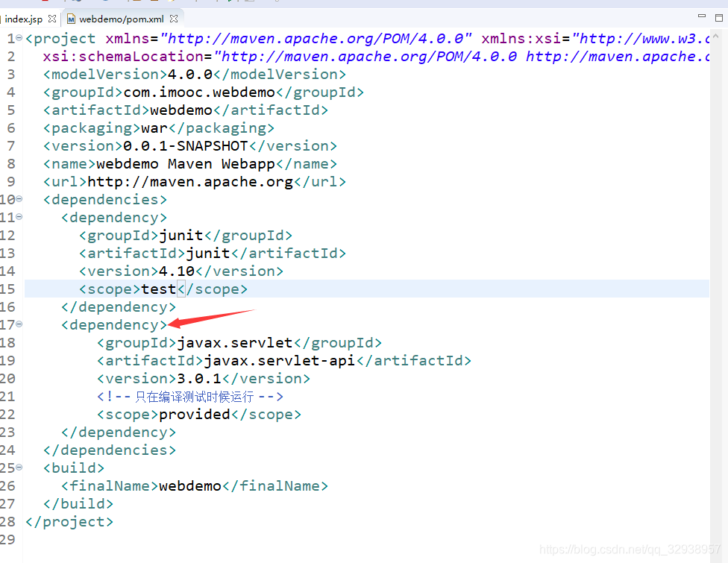The height and width of the screenshot is (563, 728).
Task: Close the index.jsp tab
Action: [52, 19]
